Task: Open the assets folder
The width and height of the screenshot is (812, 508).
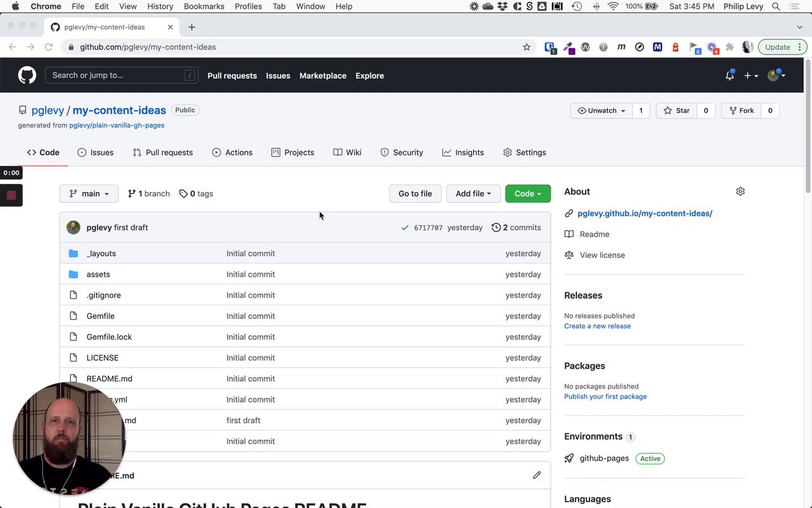Action: coord(98,274)
